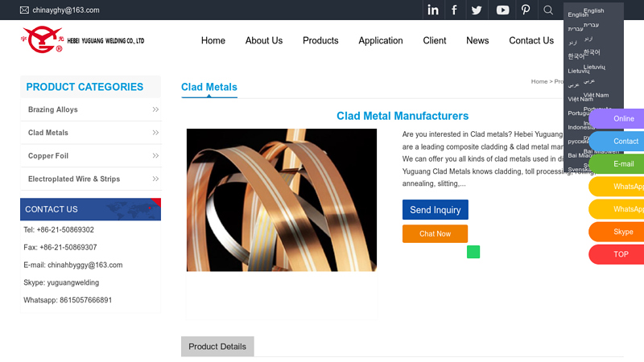Click the chinayghy@163.com email link

click(x=66, y=10)
